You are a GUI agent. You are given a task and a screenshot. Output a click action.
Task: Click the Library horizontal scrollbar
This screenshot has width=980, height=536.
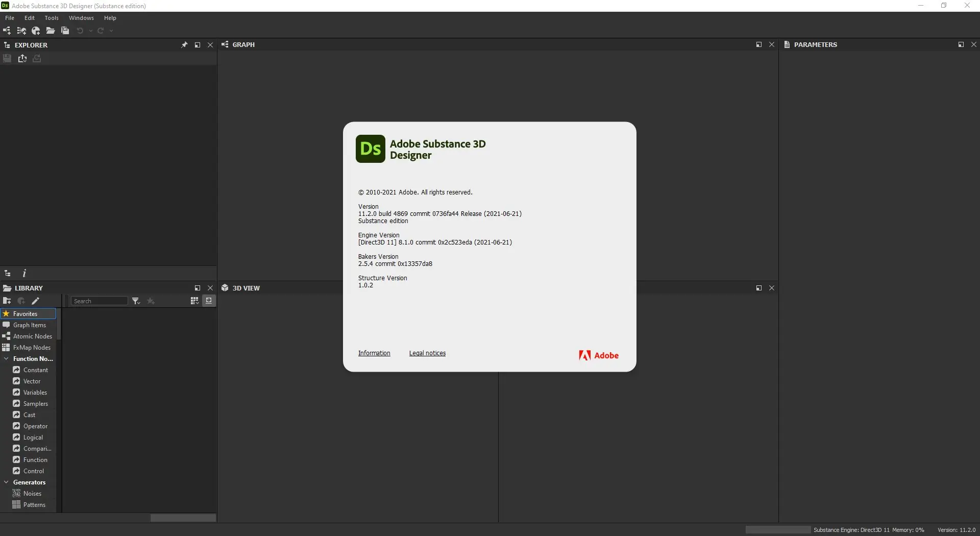[183, 518]
